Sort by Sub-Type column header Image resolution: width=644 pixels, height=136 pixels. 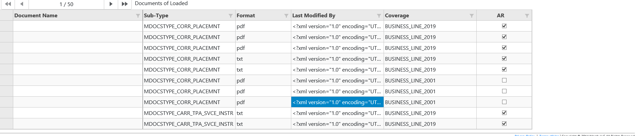(156, 16)
